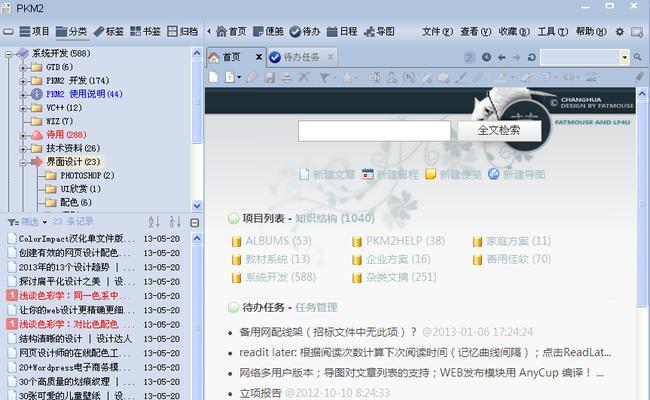Click the collapse list panel icon
Screen dimensions: 650x400
click(194, 223)
